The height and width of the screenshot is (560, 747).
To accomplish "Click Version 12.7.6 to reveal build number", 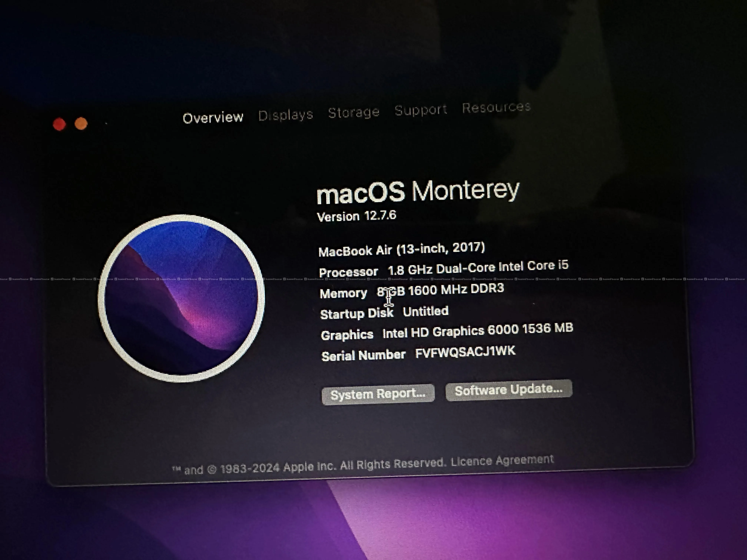I will tap(356, 216).
